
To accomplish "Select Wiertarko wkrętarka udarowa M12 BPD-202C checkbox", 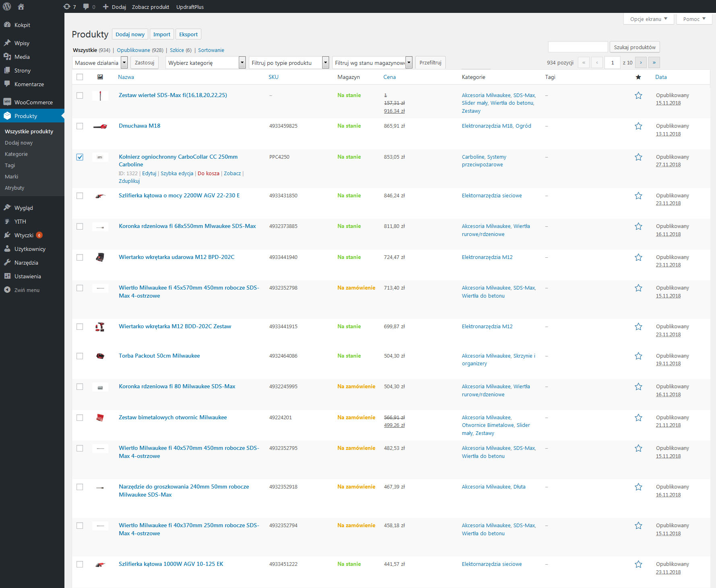I will pos(80,257).
